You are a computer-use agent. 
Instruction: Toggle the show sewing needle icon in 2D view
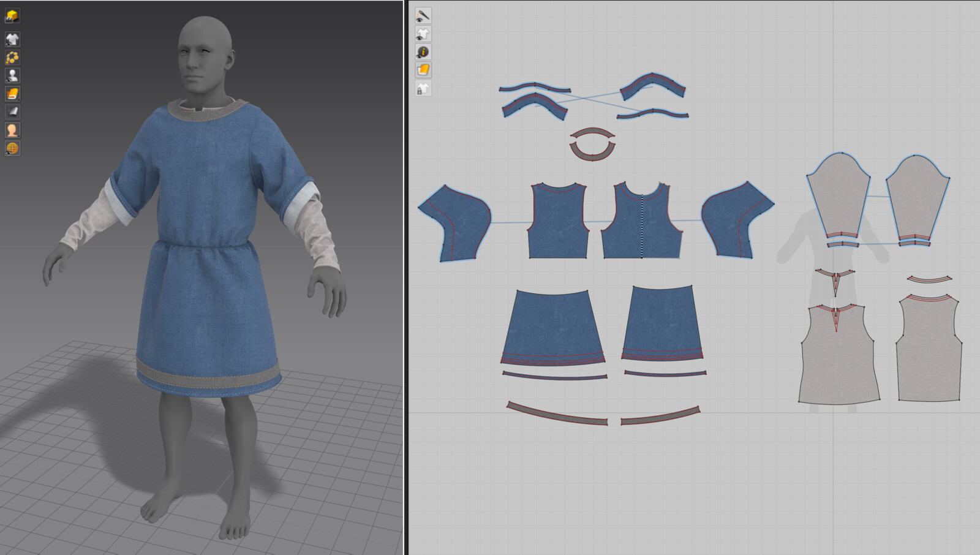423,15
